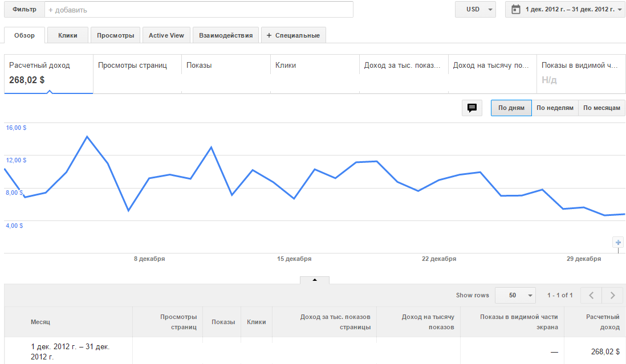Sort by the Показы table column header
626x364 pixels.
coord(223,322)
